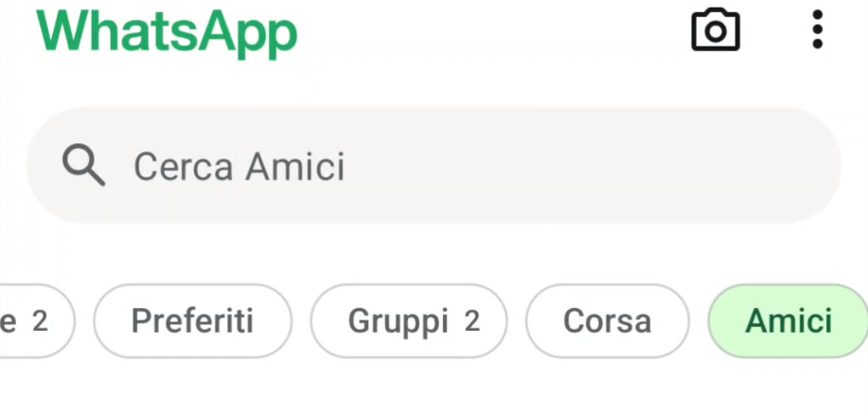Image resolution: width=868 pixels, height=416 pixels.
Task: Toggle the Gruppi filter chip
Action: click(408, 321)
